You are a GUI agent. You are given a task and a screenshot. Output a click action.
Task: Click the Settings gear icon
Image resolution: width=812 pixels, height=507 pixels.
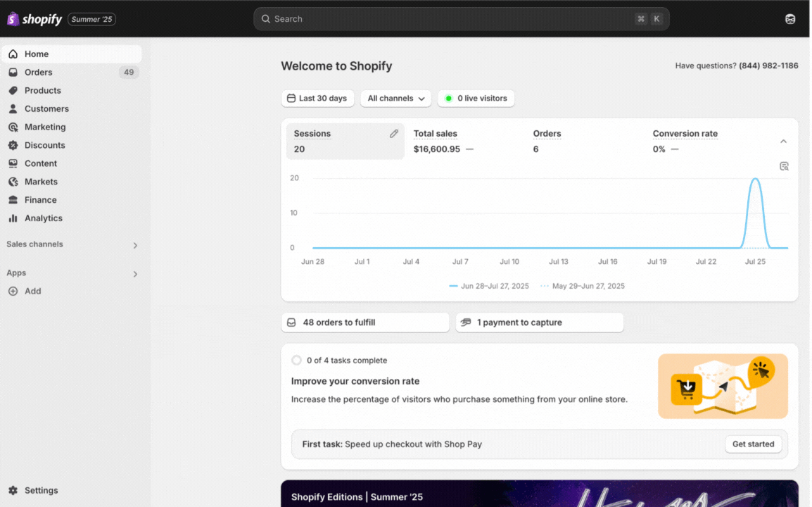pos(13,490)
